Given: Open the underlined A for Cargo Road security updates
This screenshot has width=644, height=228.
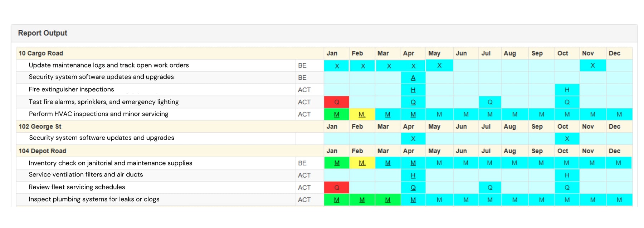Looking at the screenshot, I should click(x=413, y=78).
